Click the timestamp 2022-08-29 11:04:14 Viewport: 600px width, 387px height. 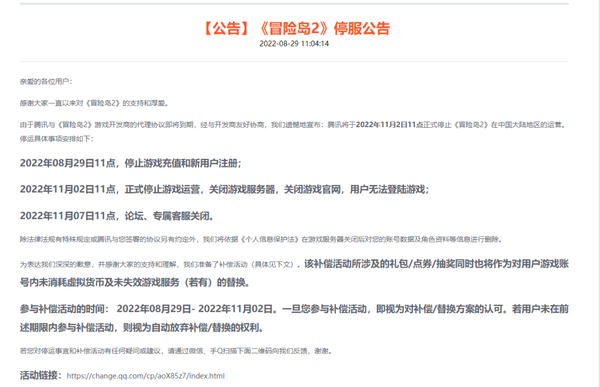click(x=294, y=44)
